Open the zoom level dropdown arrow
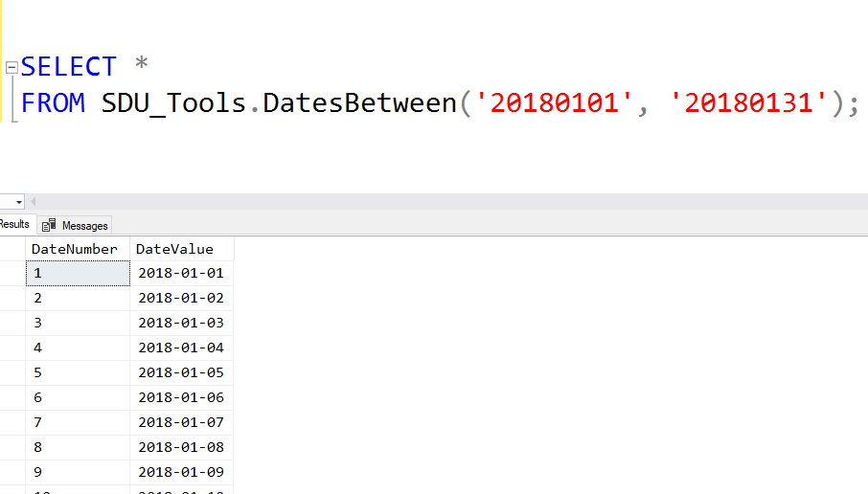The width and height of the screenshot is (868, 494). (19, 202)
